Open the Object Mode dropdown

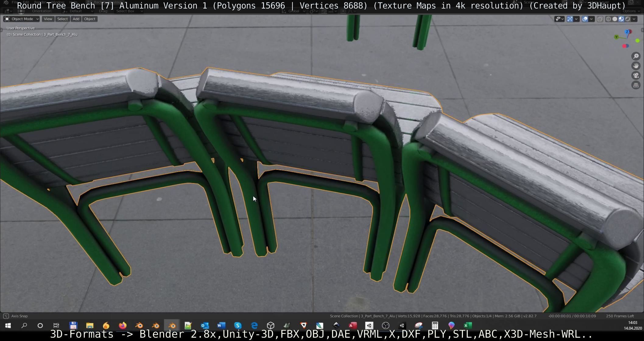(x=22, y=19)
